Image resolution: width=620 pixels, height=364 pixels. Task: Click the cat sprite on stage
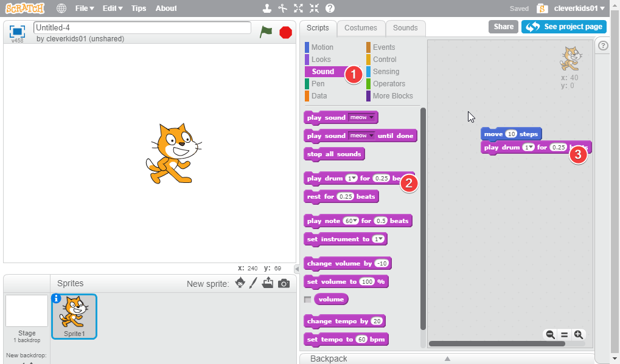pos(174,154)
